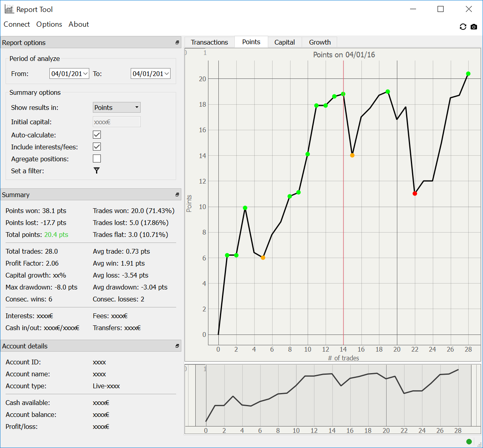Expand the Show results in Points dropdown
The image size is (483, 448).
(x=116, y=108)
